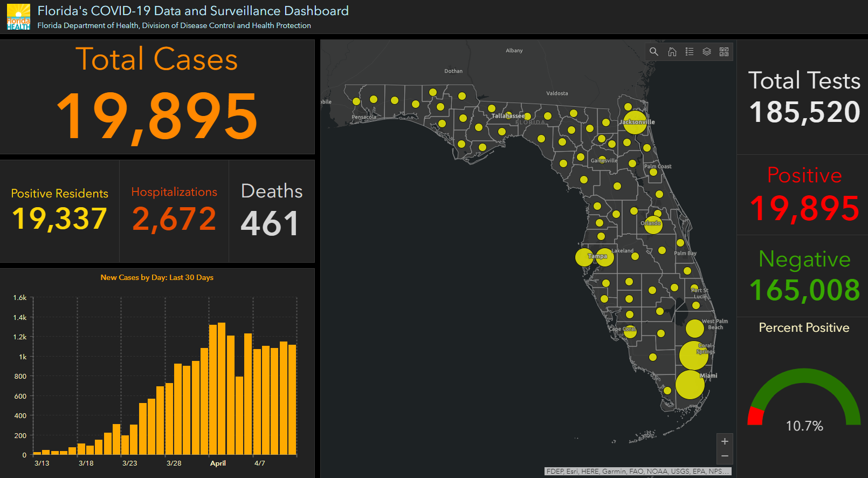
Task: Open the map search magnifier tool
Action: (654, 52)
